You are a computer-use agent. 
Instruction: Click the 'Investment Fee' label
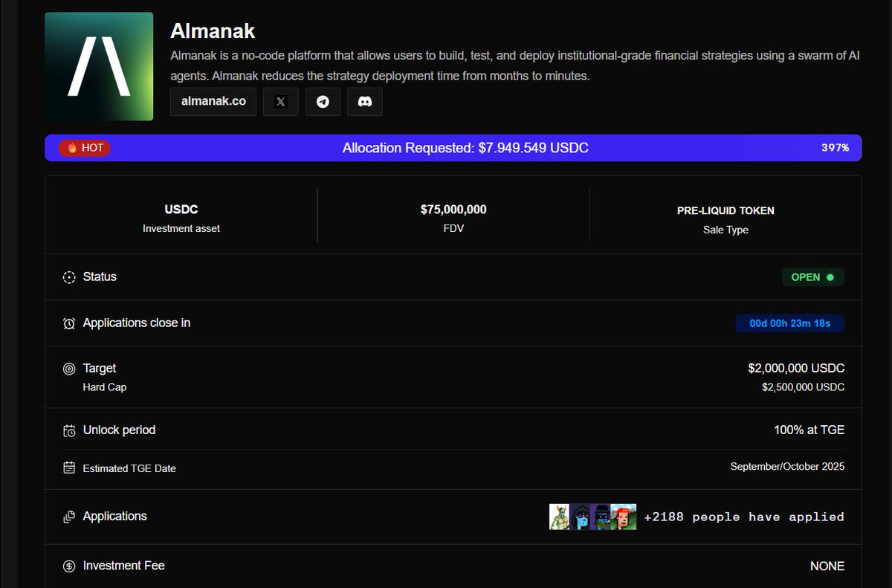pos(124,566)
